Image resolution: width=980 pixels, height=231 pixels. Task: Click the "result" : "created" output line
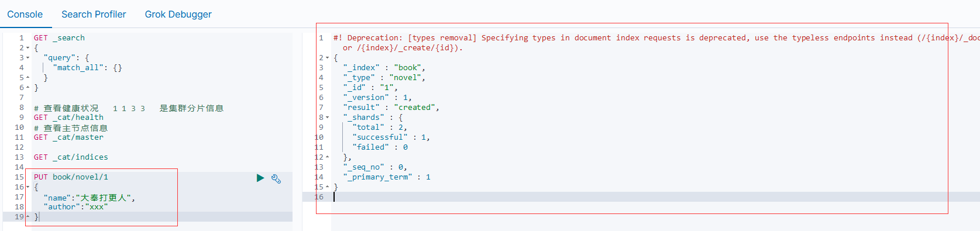click(391, 108)
